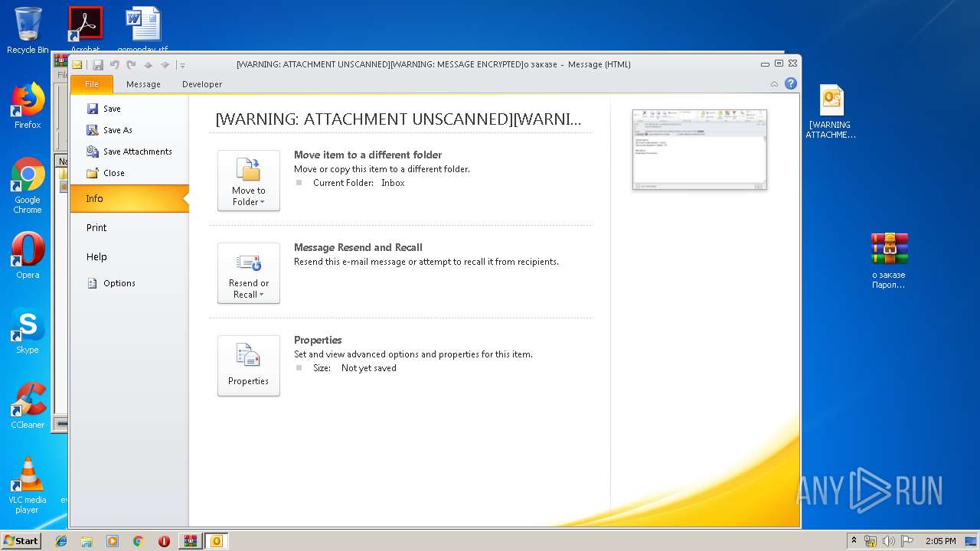Open Options from the File menu

pos(112,283)
